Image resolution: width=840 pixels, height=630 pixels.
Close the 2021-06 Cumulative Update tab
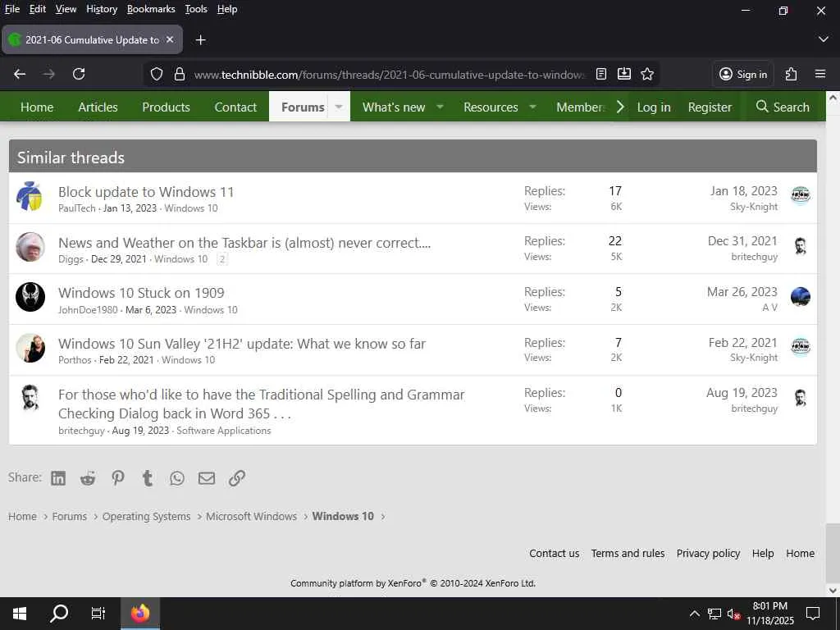pyautogui.click(x=170, y=39)
